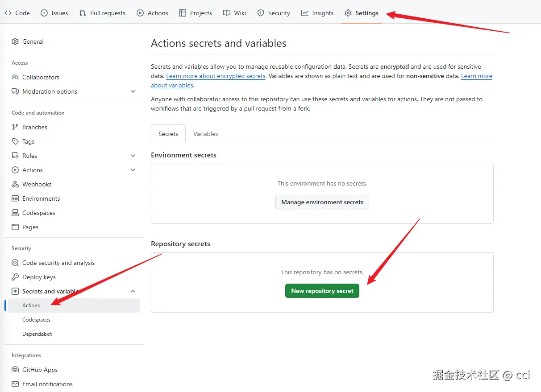Screen dimensions: 541x392
Task: Click the Insights graph icon
Action: (305, 13)
